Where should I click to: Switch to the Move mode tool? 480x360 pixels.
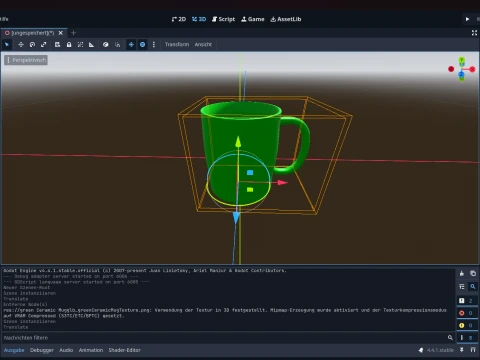21,44
